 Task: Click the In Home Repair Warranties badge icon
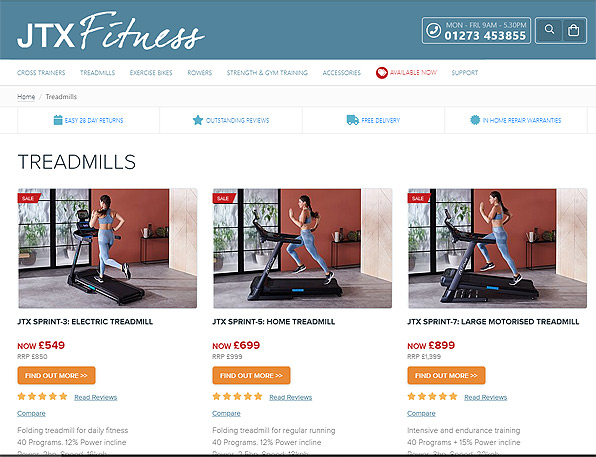[475, 120]
